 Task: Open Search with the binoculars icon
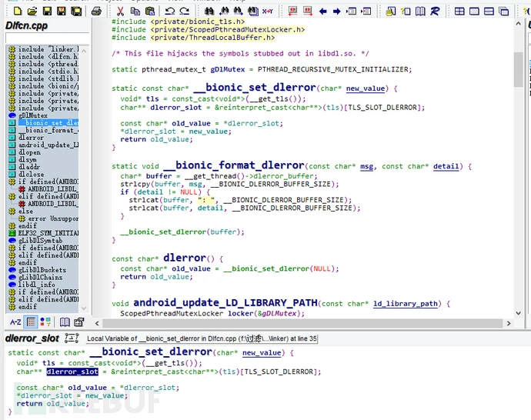(209, 12)
